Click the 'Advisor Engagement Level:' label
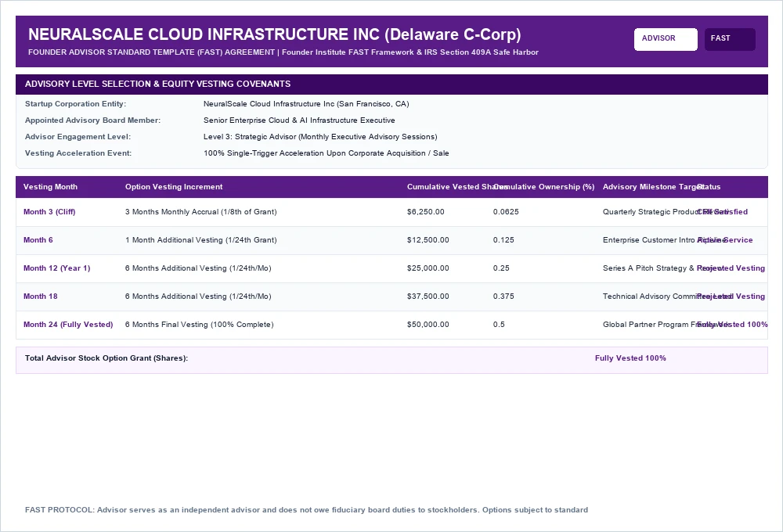Viewport: 783px width, 532px height. click(x=78, y=137)
